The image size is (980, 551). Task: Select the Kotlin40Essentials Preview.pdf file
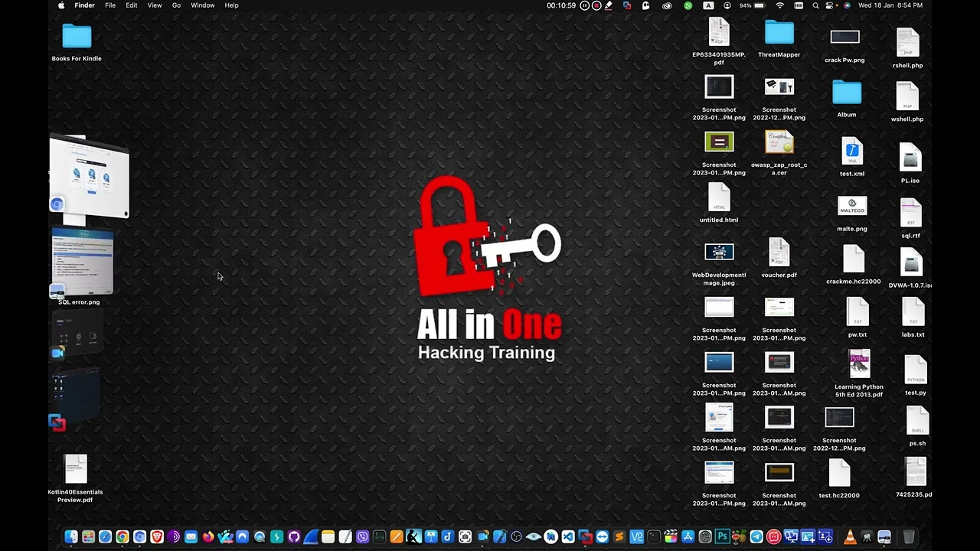76,479
